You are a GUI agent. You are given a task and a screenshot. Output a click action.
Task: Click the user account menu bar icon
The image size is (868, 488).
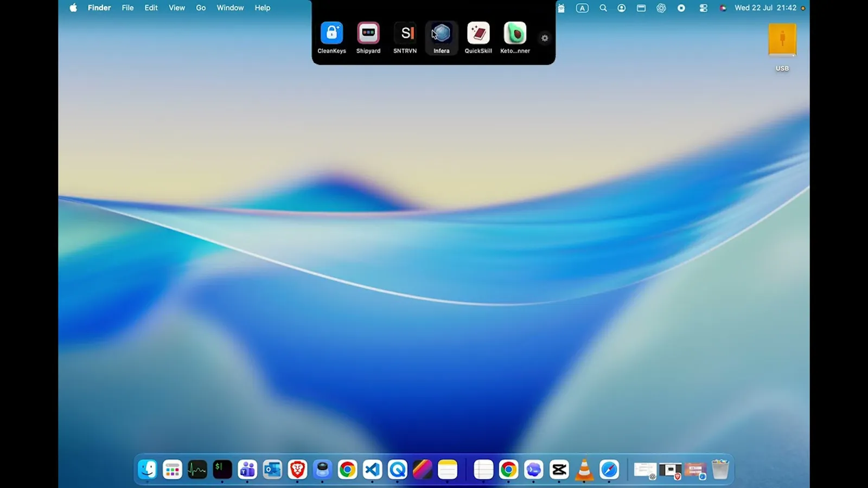[622, 8]
